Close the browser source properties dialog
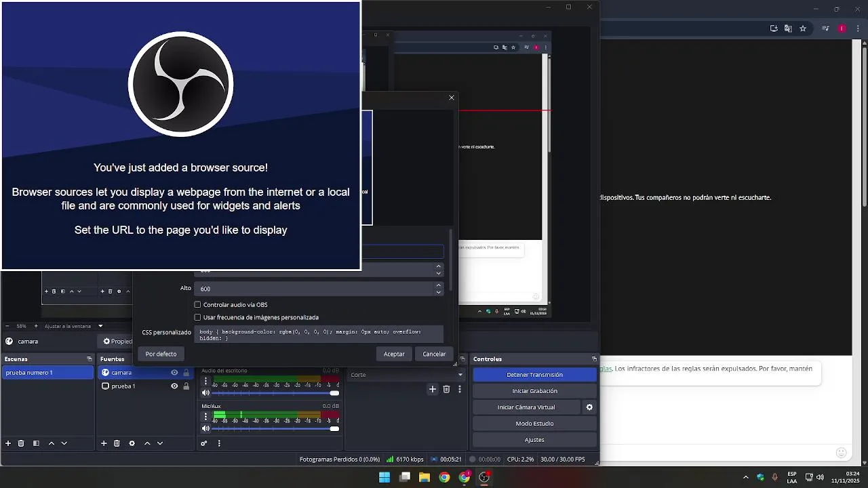 click(x=452, y=98)
